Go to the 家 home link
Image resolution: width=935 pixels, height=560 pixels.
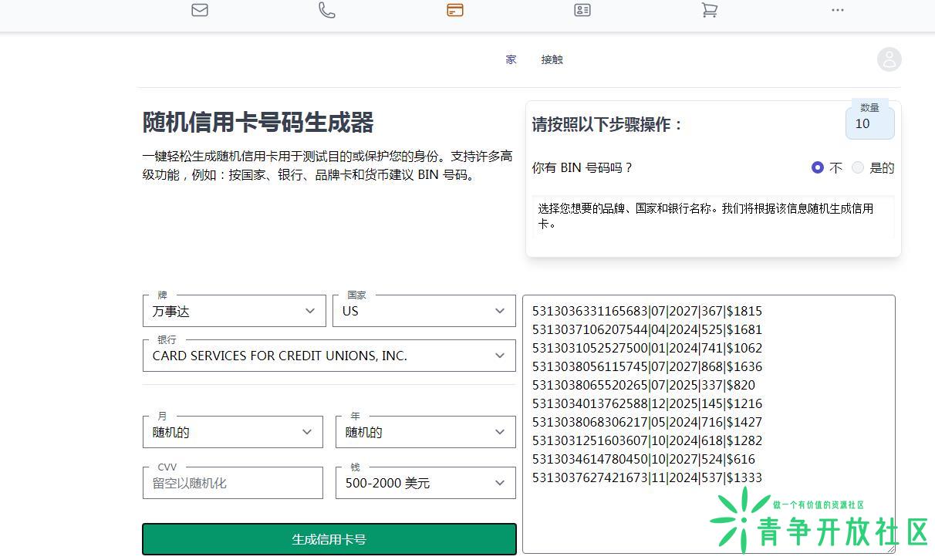pyautogui.click(x=511, y=59)
